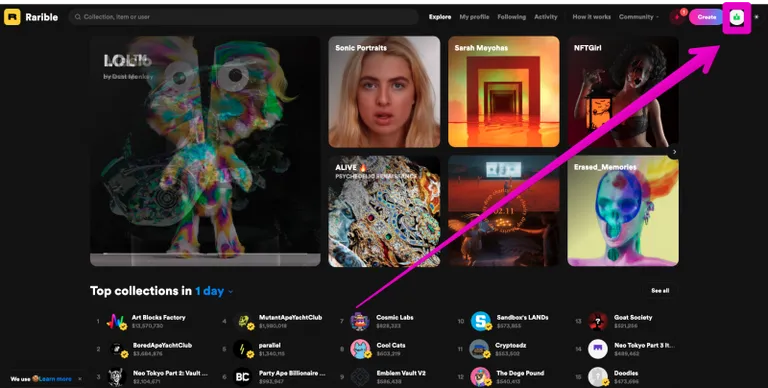
Task: Click the Rarible logo icon
Action: point(12,17)
